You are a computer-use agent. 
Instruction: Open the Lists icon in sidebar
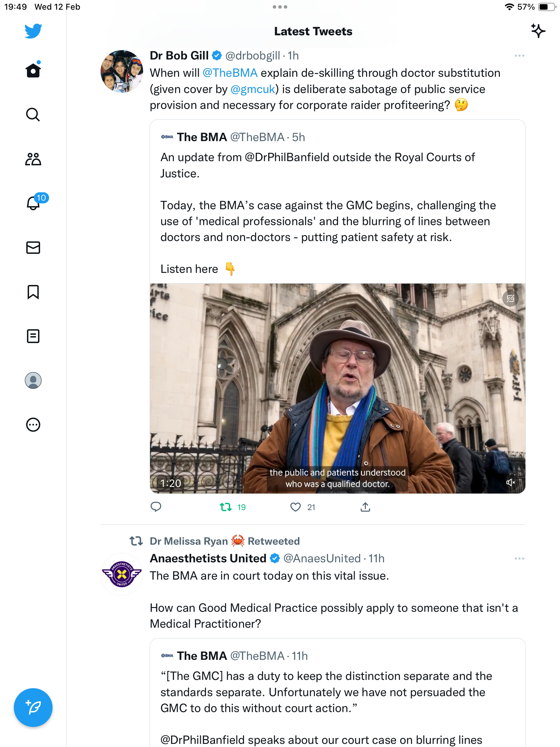tap(33, 336)
